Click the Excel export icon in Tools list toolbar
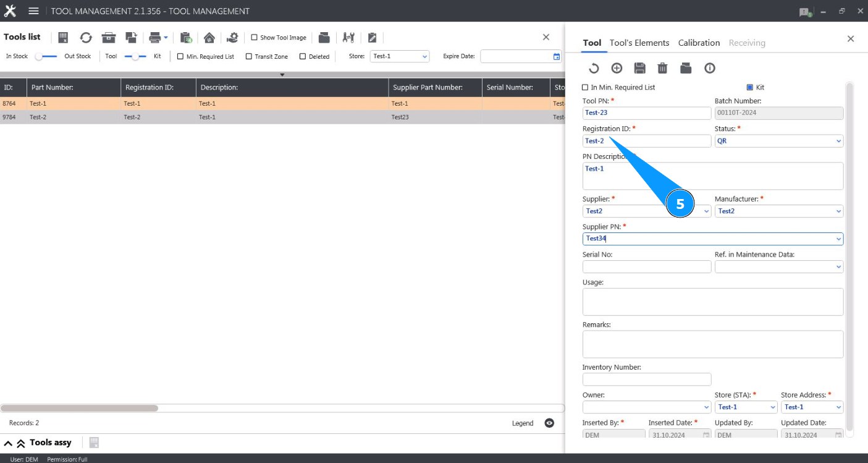 click(63, 38)
